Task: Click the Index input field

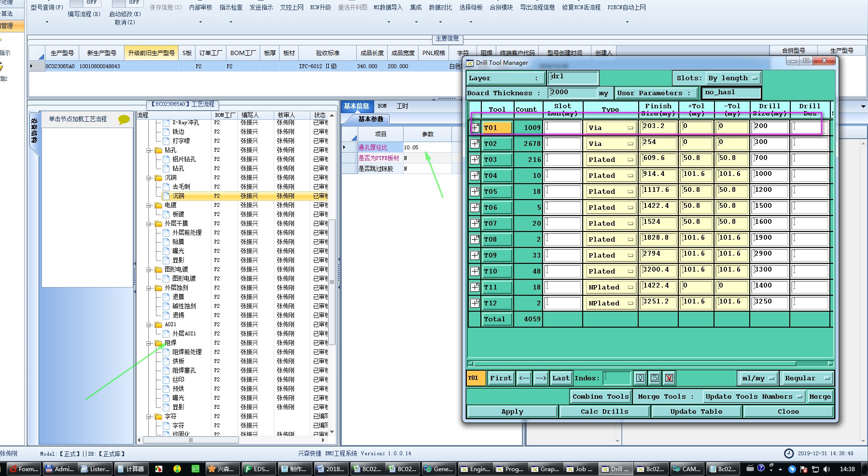Action: (x=617, y=378)
